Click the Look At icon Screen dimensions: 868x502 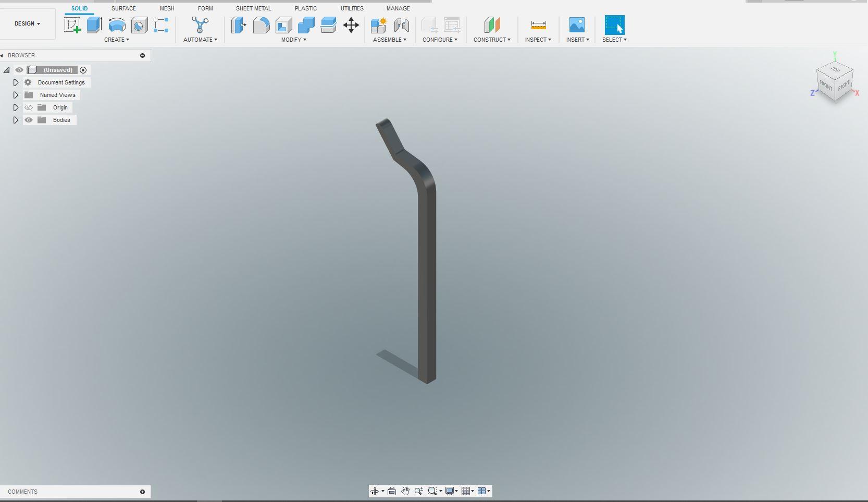(392, 491)
